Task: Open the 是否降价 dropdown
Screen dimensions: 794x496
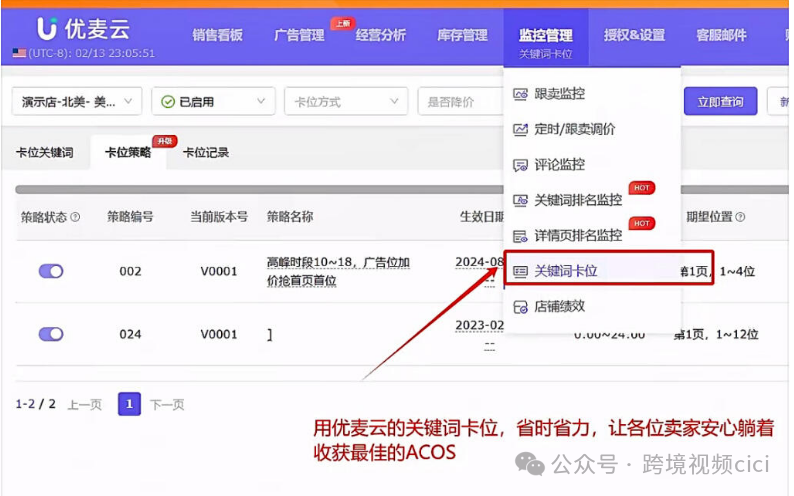Action: [460, 101]
